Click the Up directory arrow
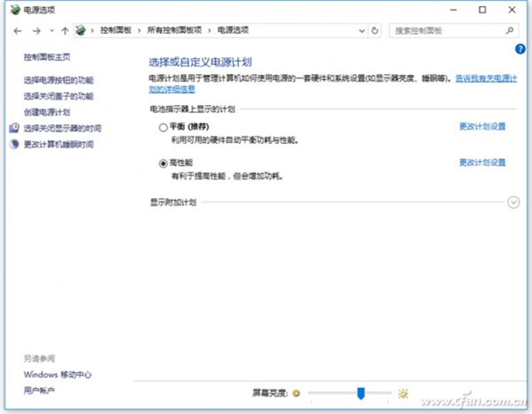This screenshot has width=532, height=414. (x=65, y=31)
